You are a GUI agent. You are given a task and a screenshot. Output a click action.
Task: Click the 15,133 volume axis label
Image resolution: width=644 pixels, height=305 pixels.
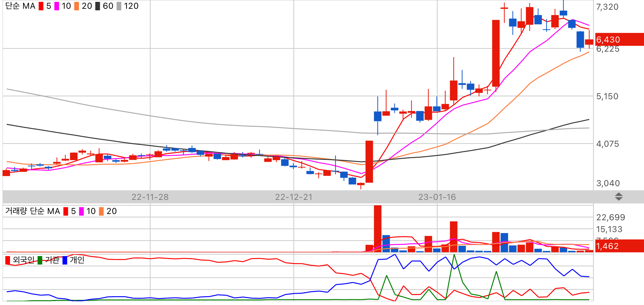(609, 229)
